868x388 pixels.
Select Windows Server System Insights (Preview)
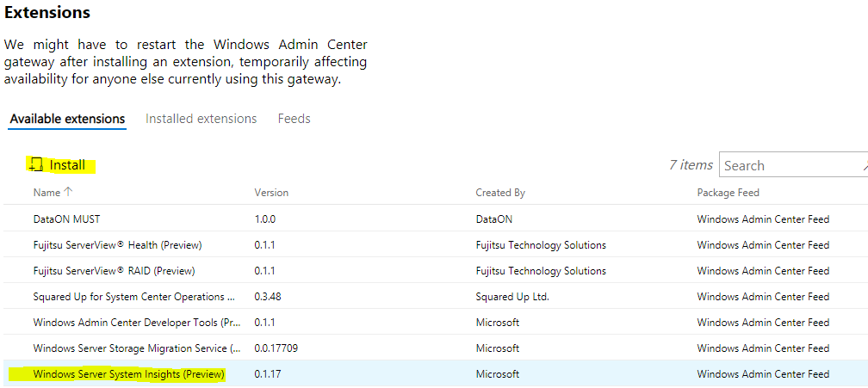128,374
